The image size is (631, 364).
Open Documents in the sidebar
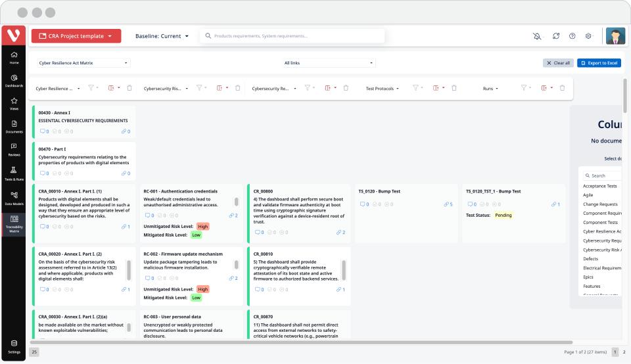14,127
